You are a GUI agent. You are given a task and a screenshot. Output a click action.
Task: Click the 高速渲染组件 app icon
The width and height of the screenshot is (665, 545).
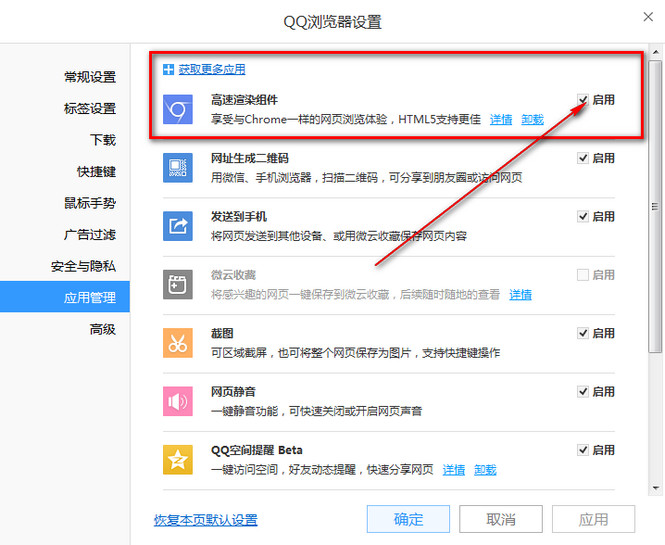pyautogui.click(x=178, y=109)
